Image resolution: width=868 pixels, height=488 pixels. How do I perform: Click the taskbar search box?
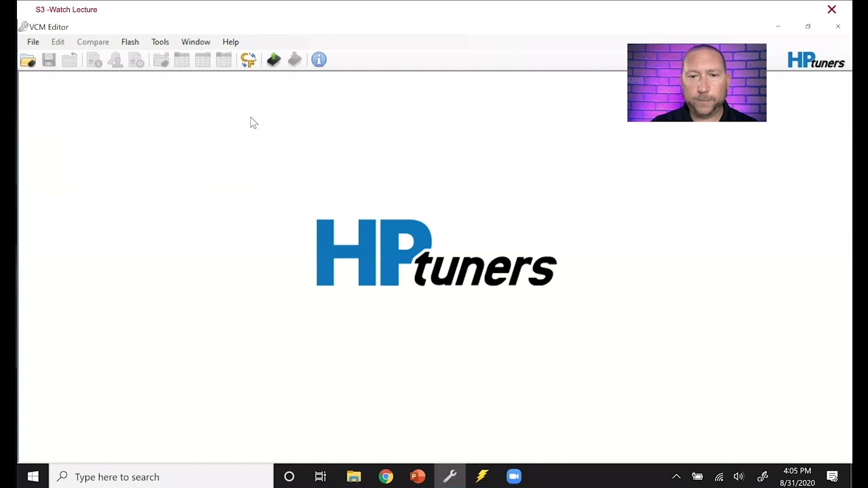click(x=161, y=476)
